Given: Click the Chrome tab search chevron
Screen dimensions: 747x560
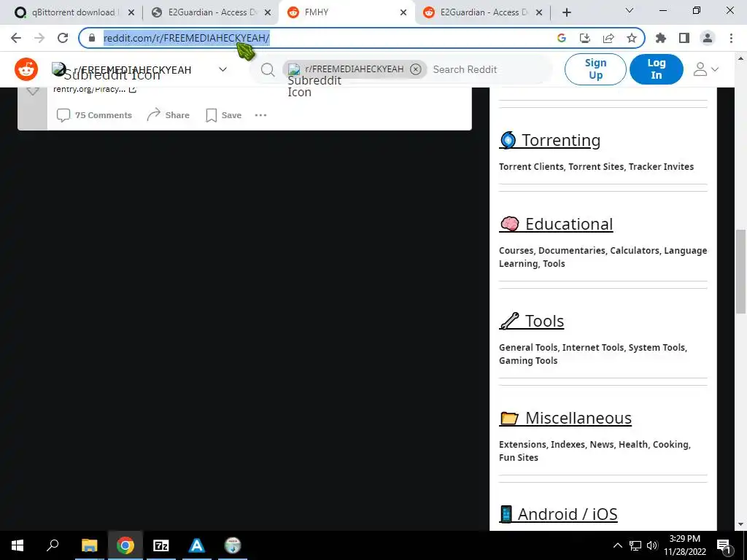Looking at the screenshot, I should pos(630,10).
